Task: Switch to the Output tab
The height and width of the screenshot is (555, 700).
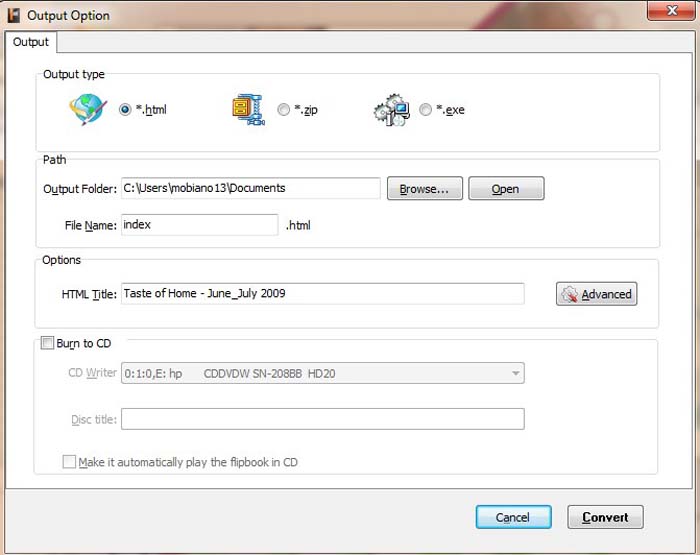Action: [30, 42]
